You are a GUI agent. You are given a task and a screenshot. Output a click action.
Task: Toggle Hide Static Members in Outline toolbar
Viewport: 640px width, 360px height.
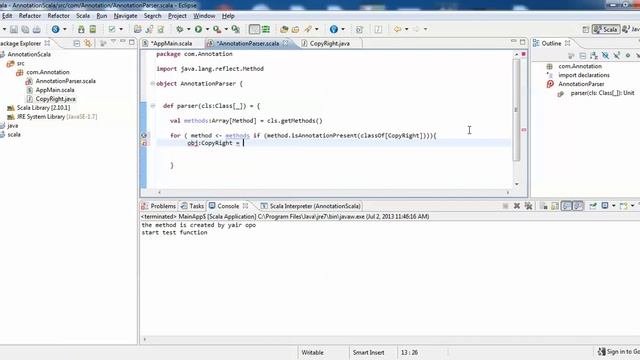click(617, 56)
